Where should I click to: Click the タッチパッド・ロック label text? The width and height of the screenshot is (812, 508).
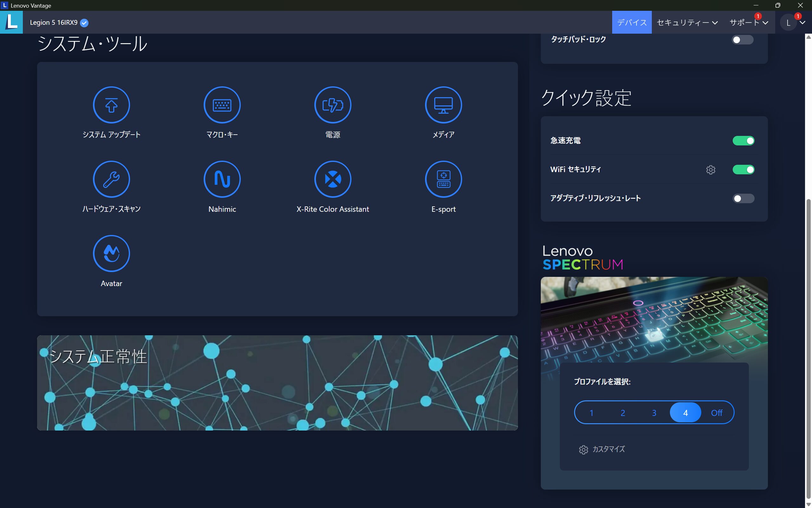pyautogui.click(x=579, y=39)
